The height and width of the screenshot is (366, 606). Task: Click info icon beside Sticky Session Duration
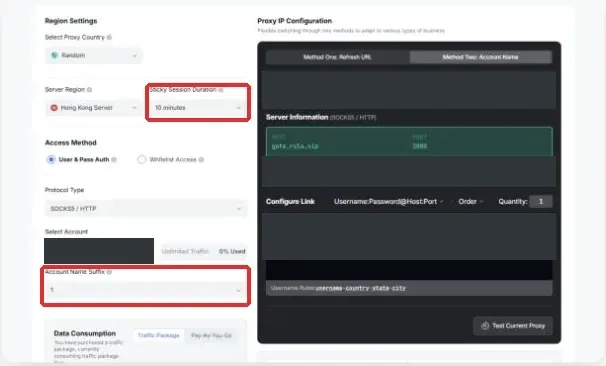click(x=221, y=90)
